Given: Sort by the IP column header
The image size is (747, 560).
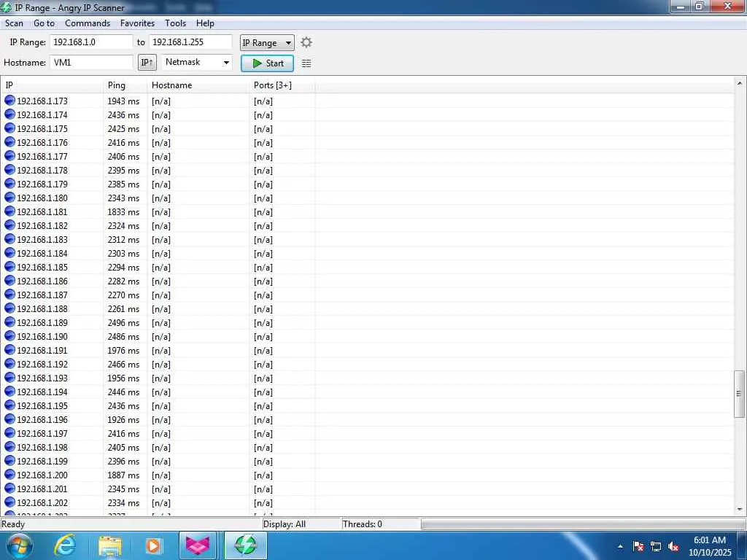Looking at the screenshot, I should (52, 85).
